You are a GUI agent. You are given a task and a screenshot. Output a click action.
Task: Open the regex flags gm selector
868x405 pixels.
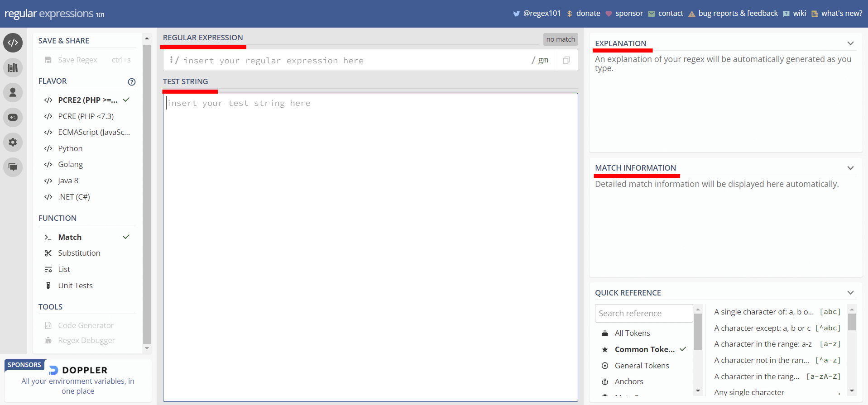(543, 60)
